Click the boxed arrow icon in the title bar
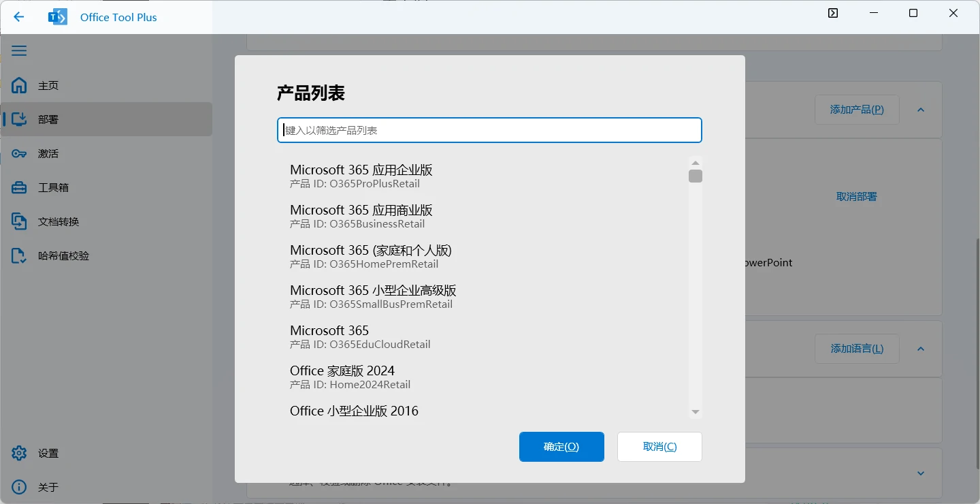 click(832, 12)
